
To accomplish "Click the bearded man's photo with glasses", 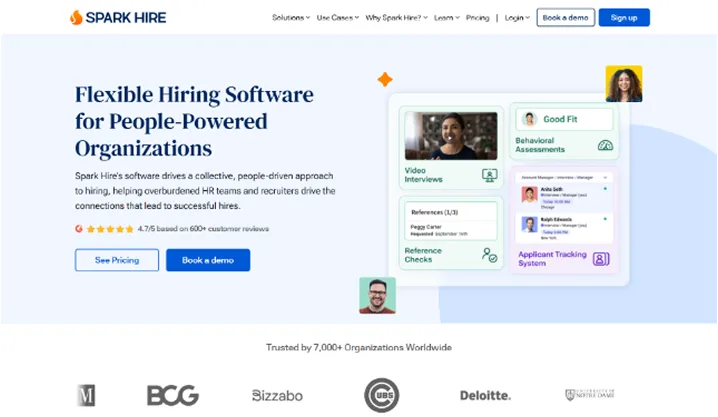I will point(377,295).
